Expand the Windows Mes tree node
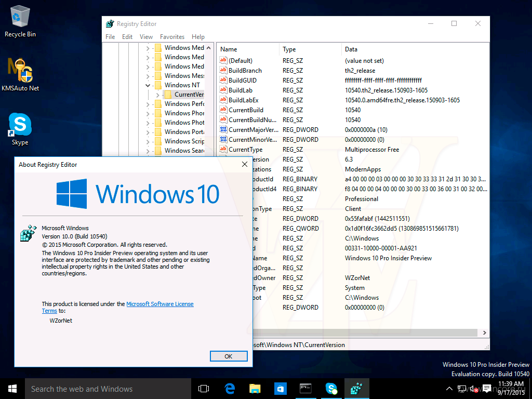 (148, 76)
